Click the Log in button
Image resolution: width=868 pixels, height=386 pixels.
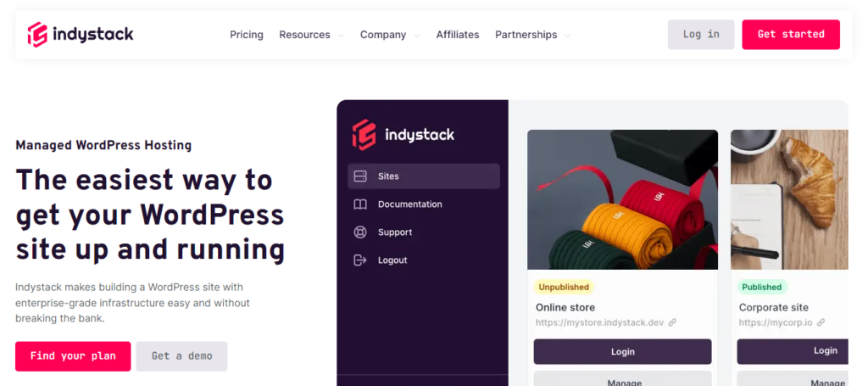701,35
